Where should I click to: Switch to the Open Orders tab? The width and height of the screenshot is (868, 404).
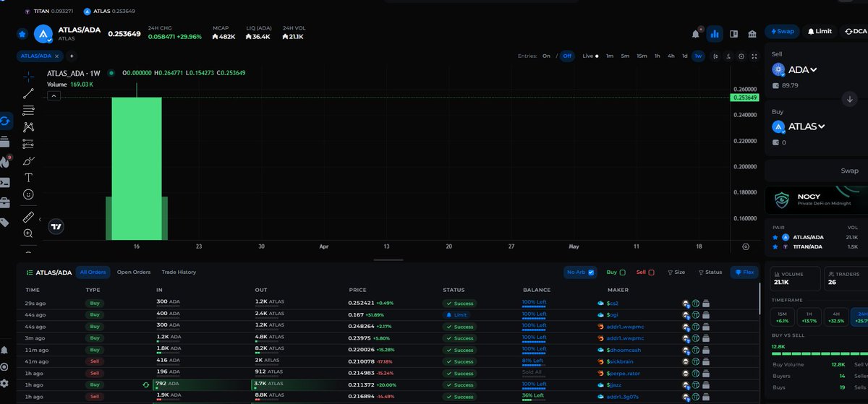(x=134, y=272)
